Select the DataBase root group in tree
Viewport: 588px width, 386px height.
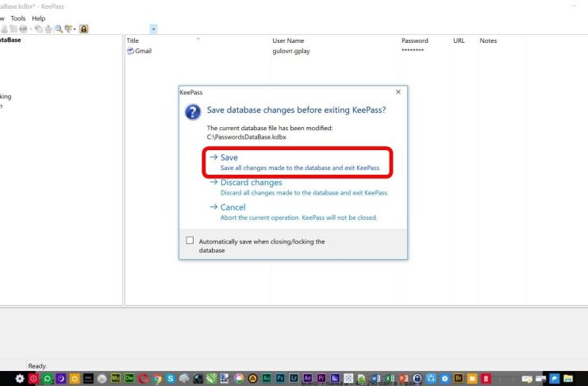click(x=10, y=40)
